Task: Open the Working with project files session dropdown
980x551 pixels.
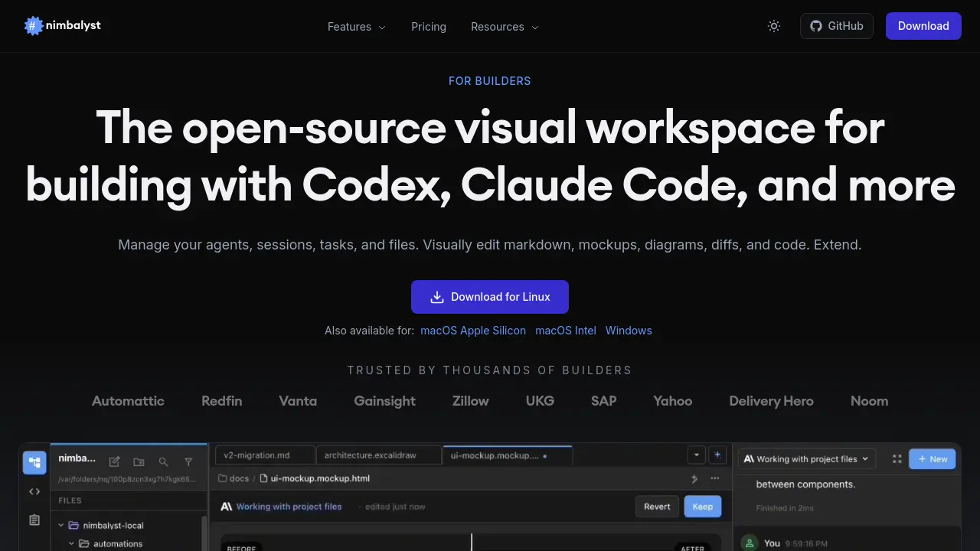Action: 807,459
